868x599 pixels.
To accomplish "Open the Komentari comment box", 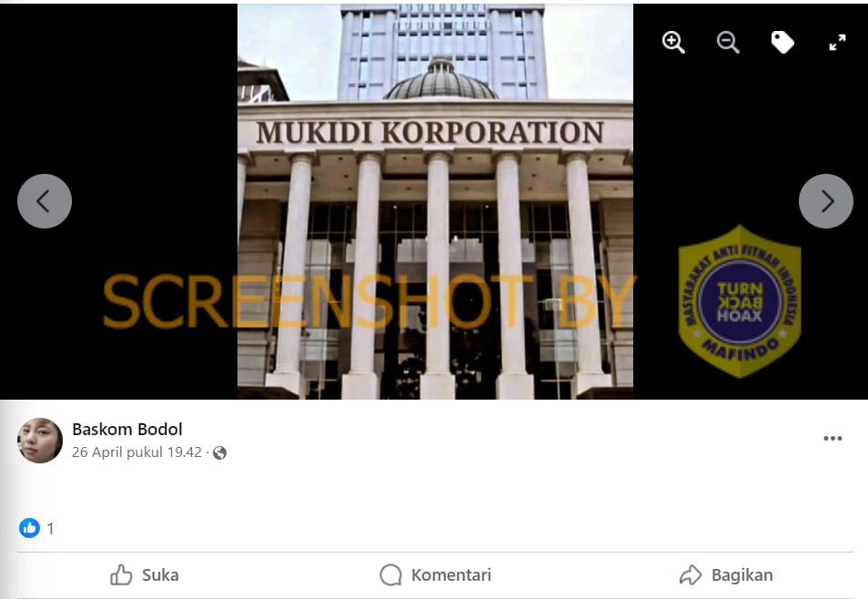I will tap(435, 575).
